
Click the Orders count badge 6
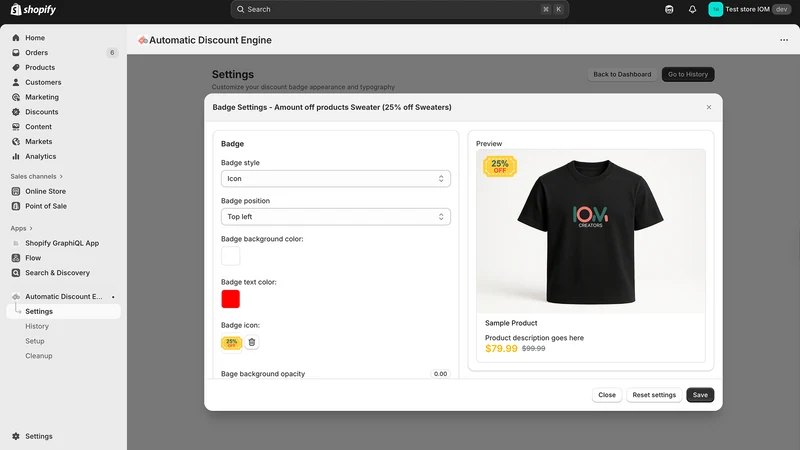click(x=112, y=53)
